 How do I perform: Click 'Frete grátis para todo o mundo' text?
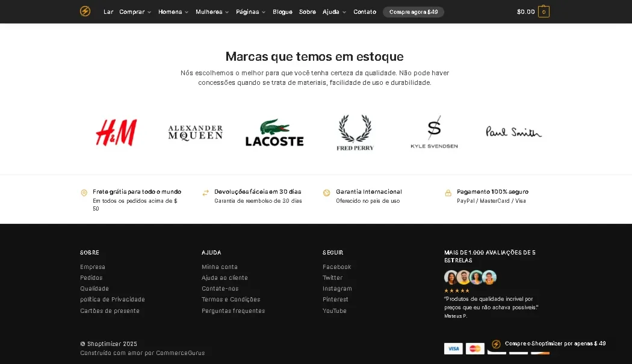[x=137, y=192]
